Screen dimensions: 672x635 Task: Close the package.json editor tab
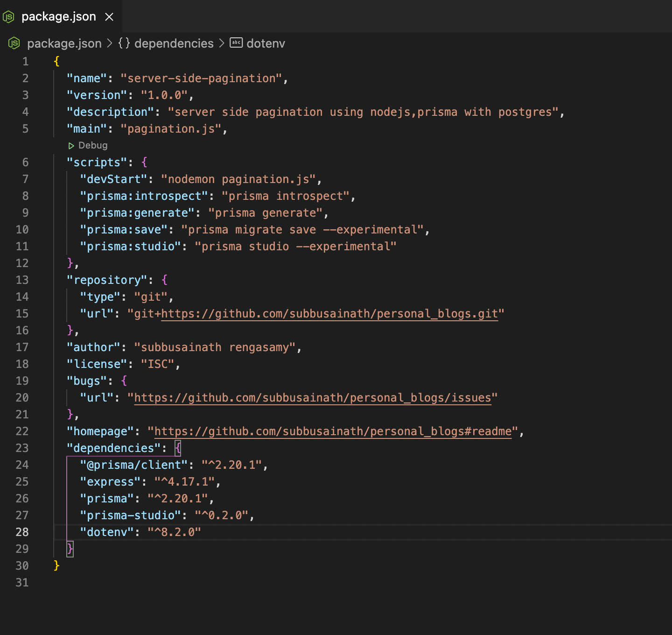109,17
